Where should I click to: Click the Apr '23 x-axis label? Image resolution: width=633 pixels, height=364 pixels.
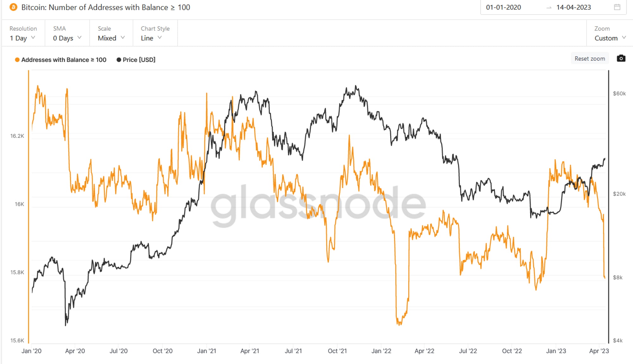(x=599, y=351)
